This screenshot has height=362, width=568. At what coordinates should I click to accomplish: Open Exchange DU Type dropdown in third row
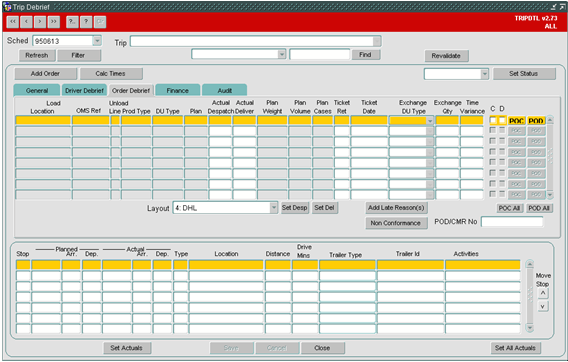[x=430, y=142]
